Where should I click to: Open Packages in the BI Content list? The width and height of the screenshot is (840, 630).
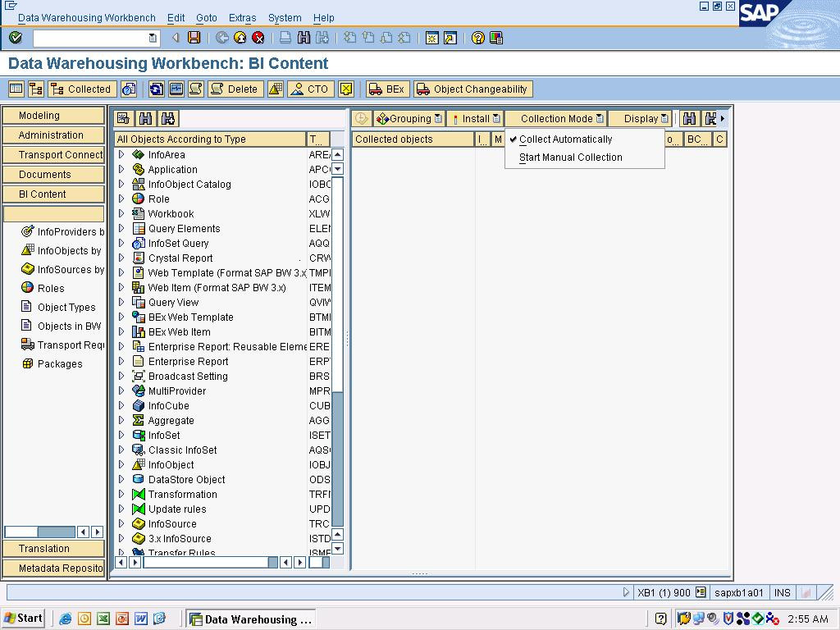pos(59,363)
